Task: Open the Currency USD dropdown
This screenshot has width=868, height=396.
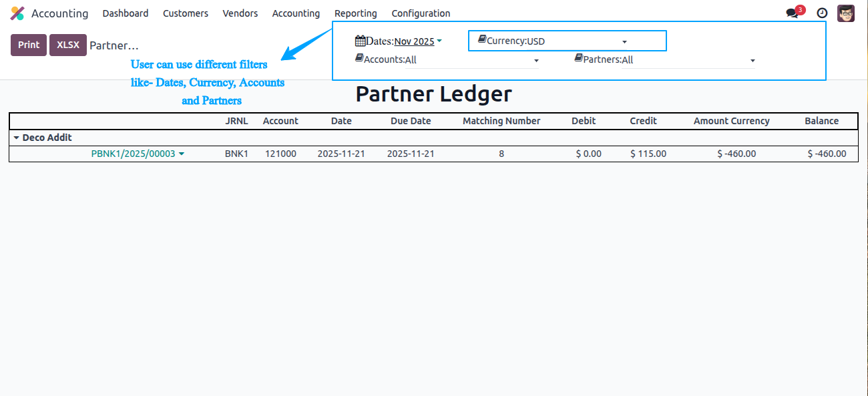Action: pos(578,41)
